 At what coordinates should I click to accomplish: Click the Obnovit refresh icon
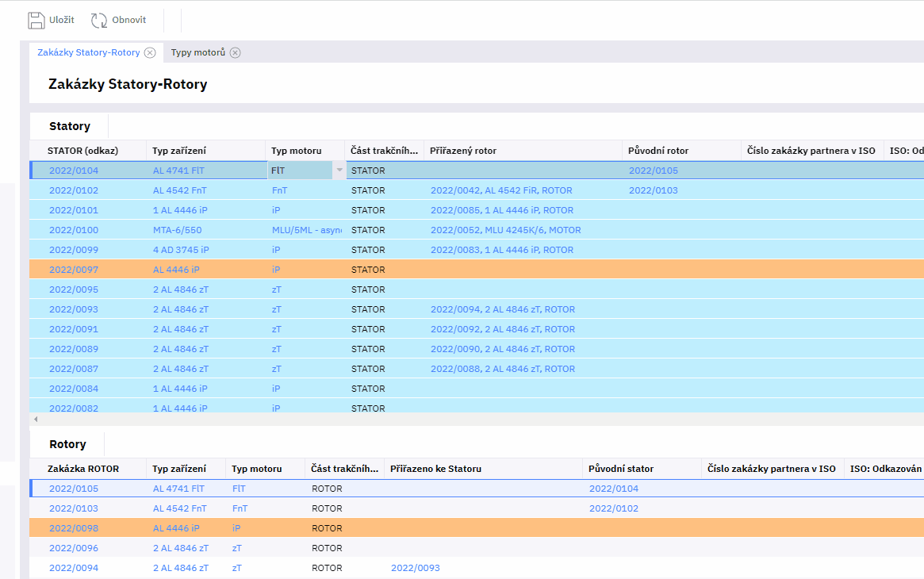[x=99, y=21]
